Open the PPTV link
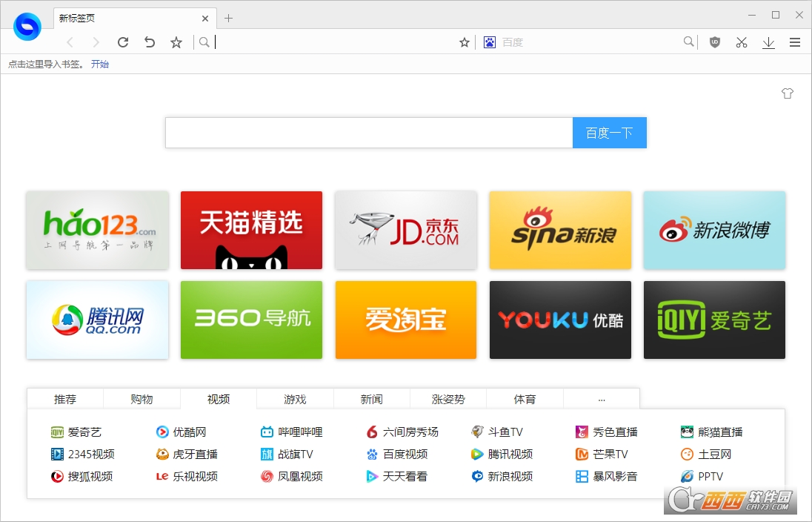The image size is (812, 522). pyautogui.click(x=702, y=476)
